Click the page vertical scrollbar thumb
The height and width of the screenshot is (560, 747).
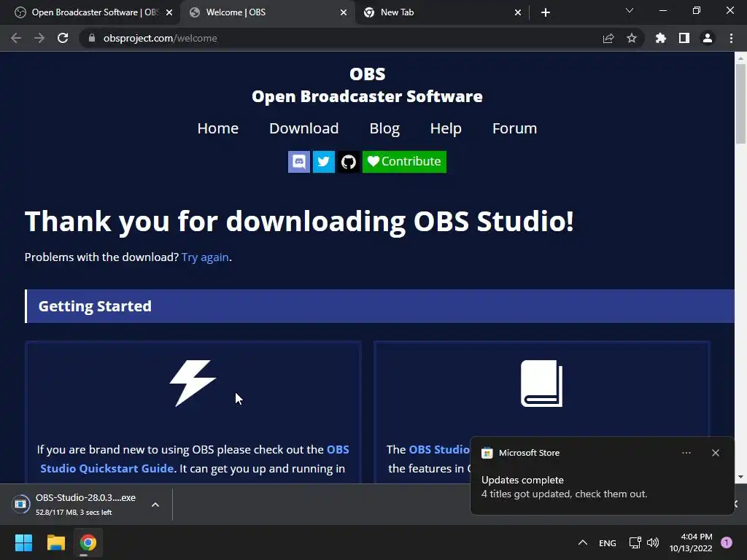pyautogui.click(x=740, y=104)
